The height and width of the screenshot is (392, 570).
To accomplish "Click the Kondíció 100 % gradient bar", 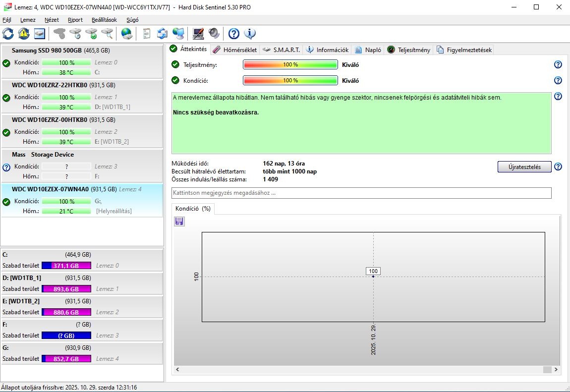I will click(x=290, y=80).
